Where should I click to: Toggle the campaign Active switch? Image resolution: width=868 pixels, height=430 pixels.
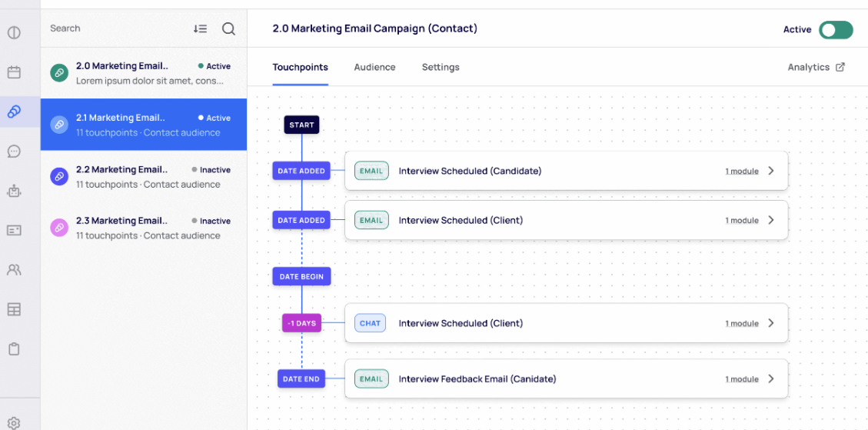[836, 29]
